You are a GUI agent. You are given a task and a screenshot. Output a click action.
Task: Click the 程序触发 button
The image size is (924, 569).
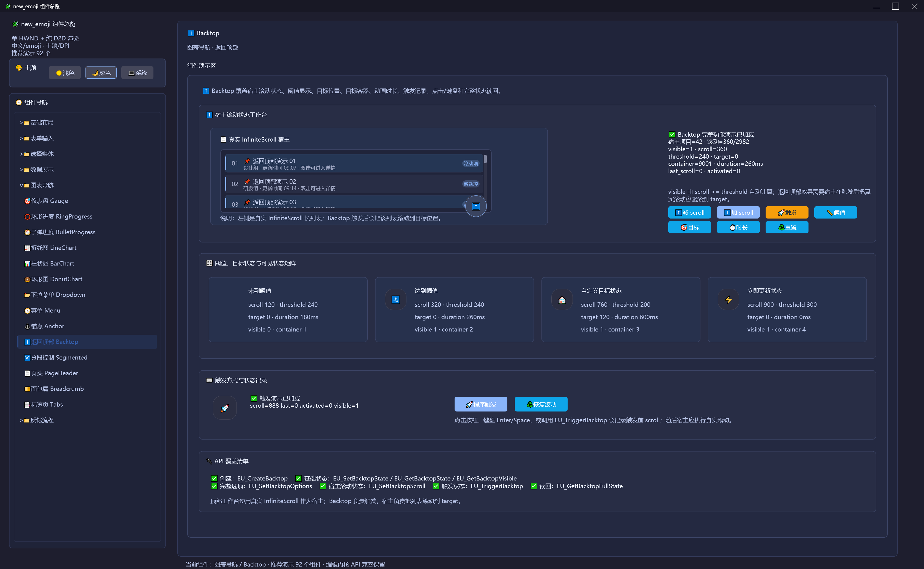tap(481, 404)
